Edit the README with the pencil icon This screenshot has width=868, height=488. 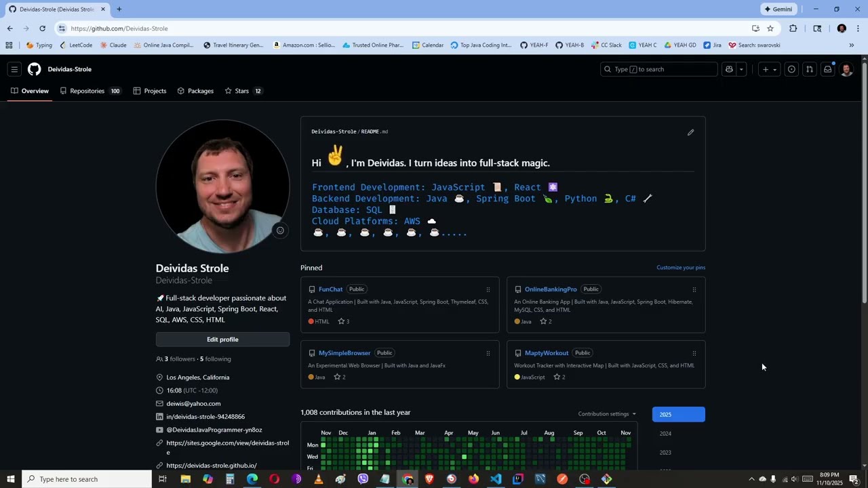point(690,132)
